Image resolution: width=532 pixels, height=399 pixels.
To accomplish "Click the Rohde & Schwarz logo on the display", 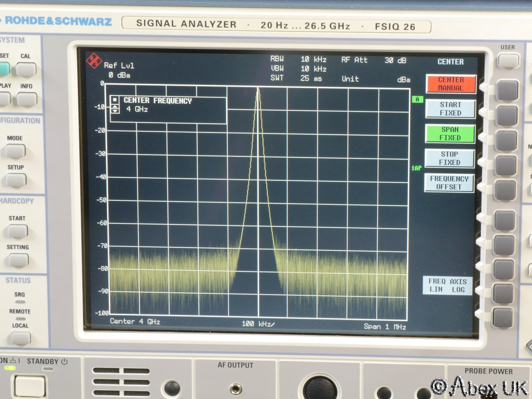I will [x=94, y=61].
